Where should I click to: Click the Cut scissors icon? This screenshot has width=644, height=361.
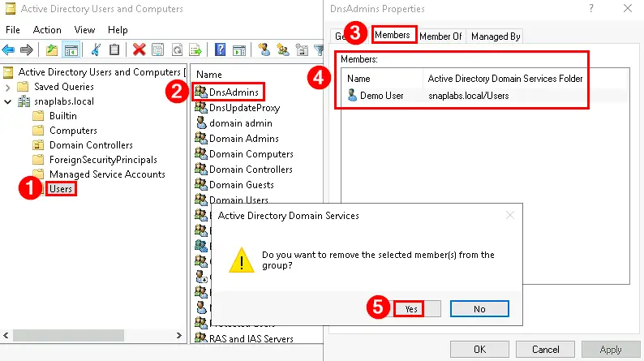pyautogui.click(x=96, y=50)
